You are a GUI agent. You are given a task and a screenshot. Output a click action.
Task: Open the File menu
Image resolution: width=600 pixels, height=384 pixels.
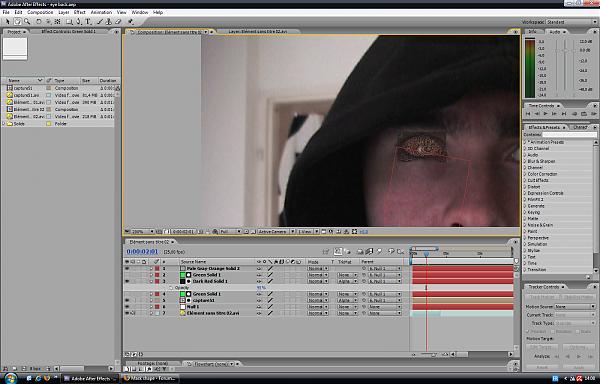tap(6, 12)
